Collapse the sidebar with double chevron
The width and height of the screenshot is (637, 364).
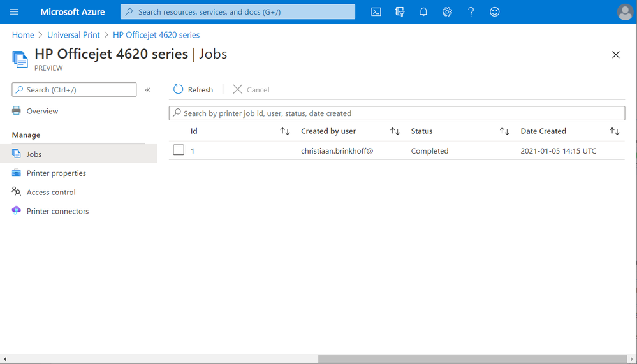coord(147,90)
